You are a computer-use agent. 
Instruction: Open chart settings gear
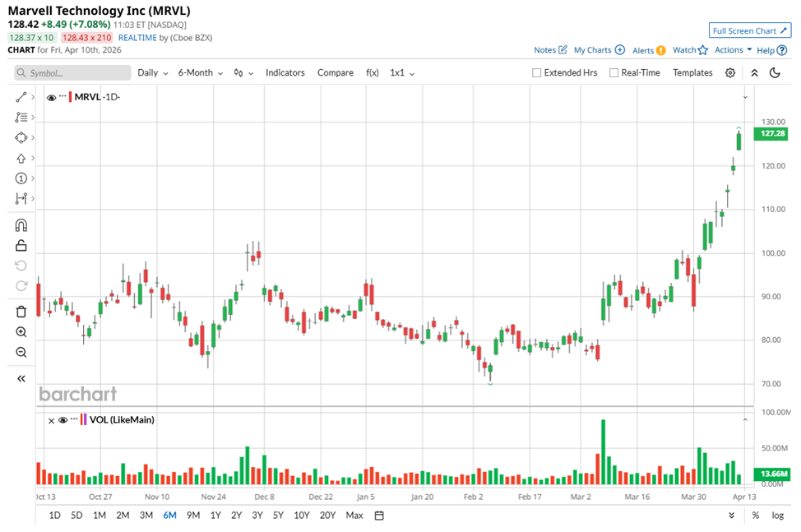click(x=730, y=73)
